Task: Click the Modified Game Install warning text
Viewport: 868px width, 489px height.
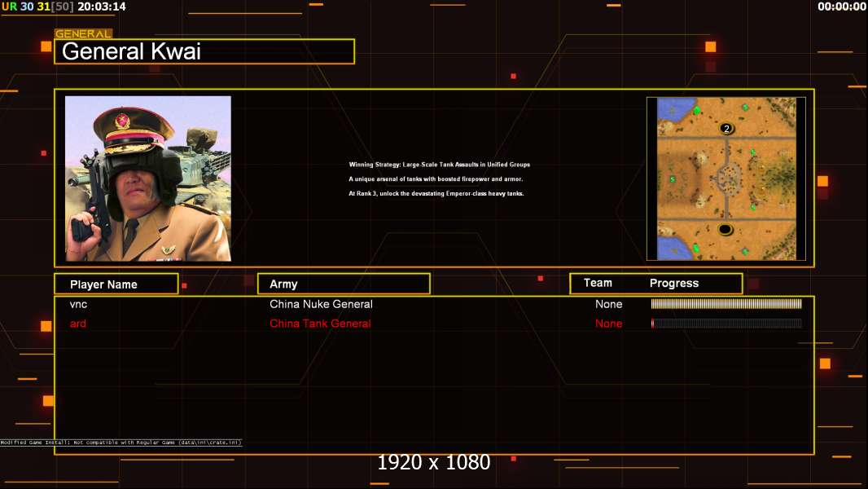Action: tap(121, 443)
